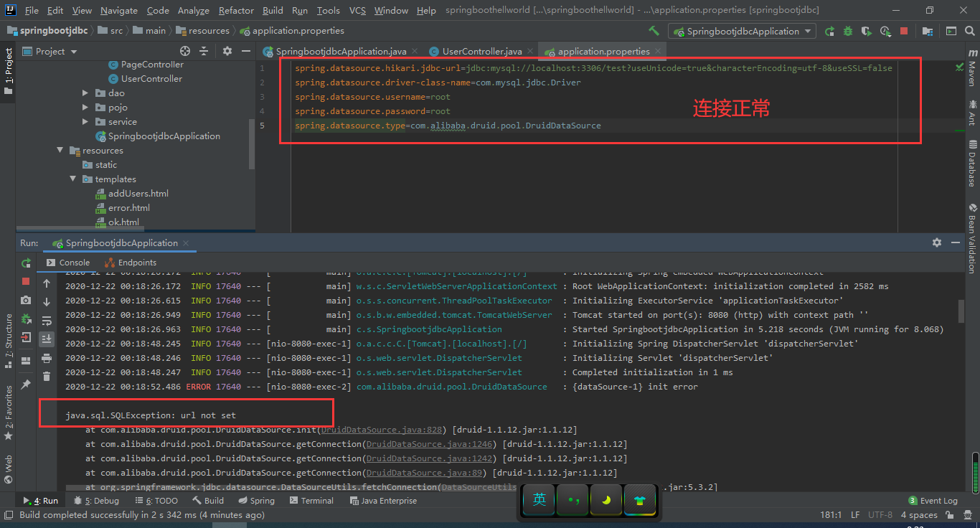Clear all console output trash icon
Viewport: 980px width, 528px height.
click(x=47, y=377)
